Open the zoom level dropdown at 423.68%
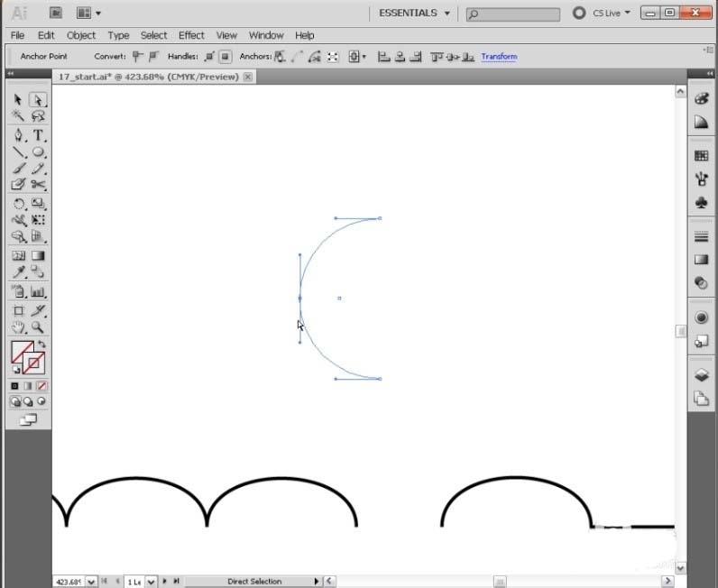The width and height of the screenshot is (718, 588). [90, 582]
